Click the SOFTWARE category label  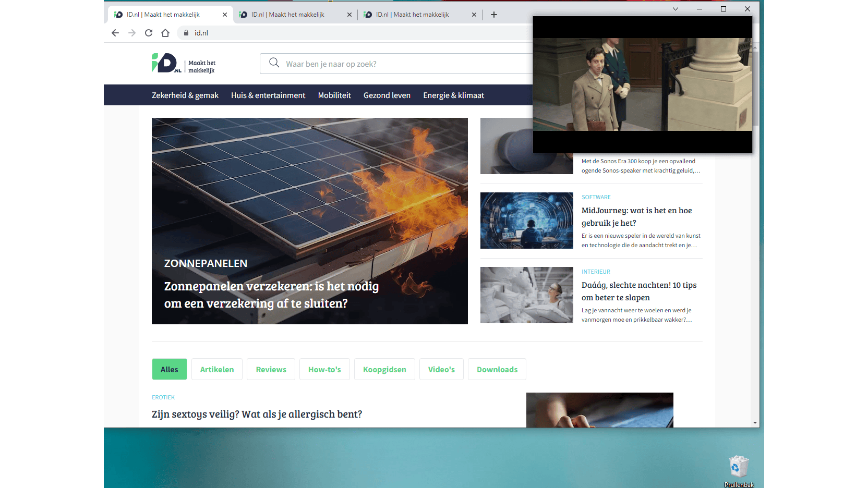596,197
